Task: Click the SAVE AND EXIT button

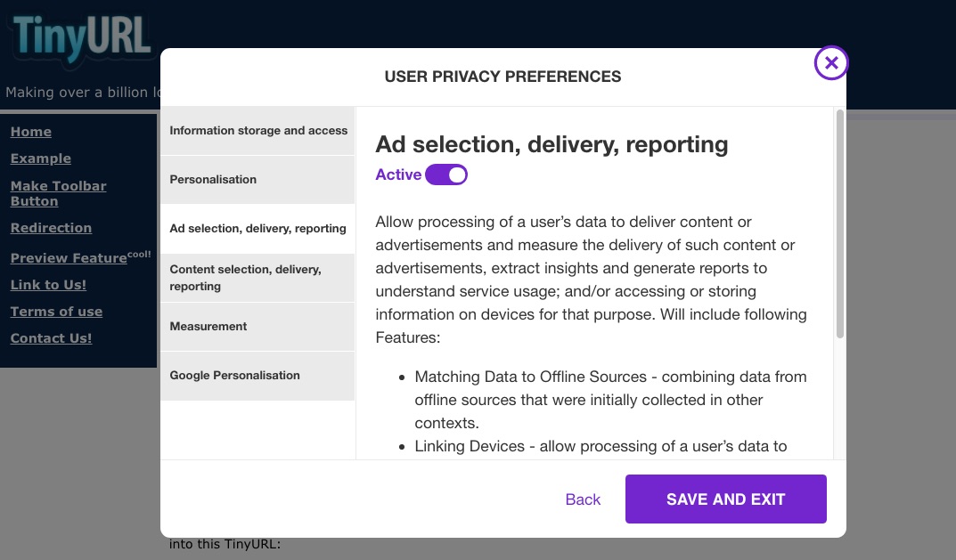Action: (x=725, y=499)
